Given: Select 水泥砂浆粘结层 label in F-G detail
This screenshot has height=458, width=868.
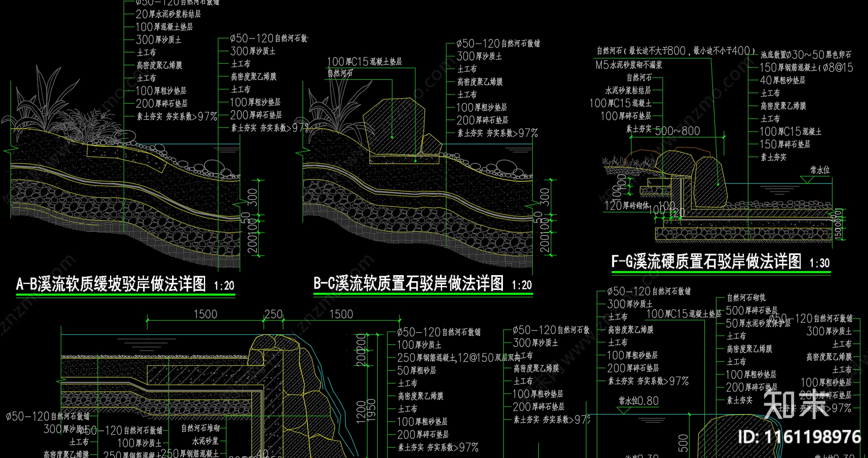Looking at the screenshot, I should (x=628, y=91).
